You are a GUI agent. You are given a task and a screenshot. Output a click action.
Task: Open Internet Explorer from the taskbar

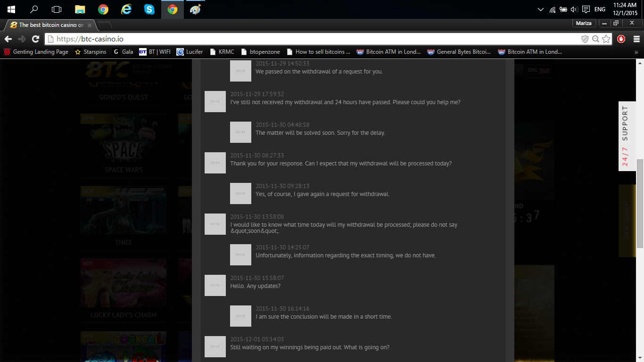pos(126,9)
